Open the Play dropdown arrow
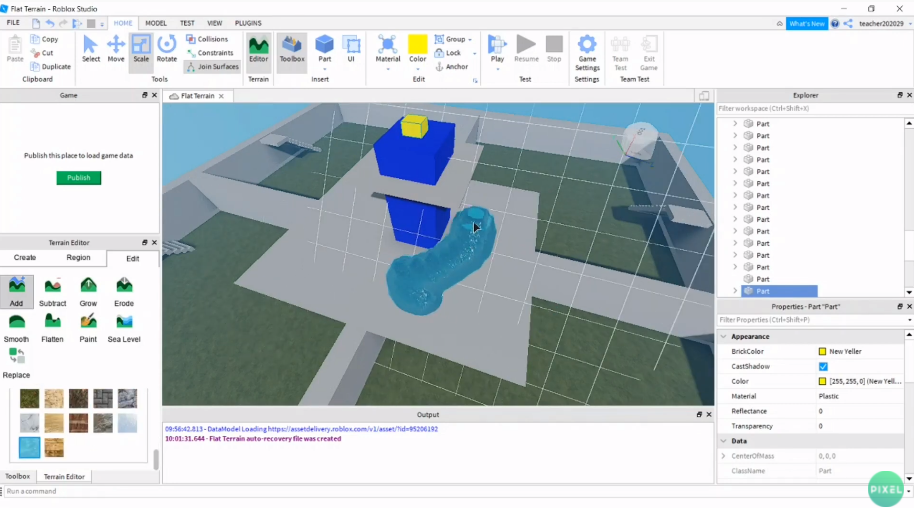 [x=497, y=69]
